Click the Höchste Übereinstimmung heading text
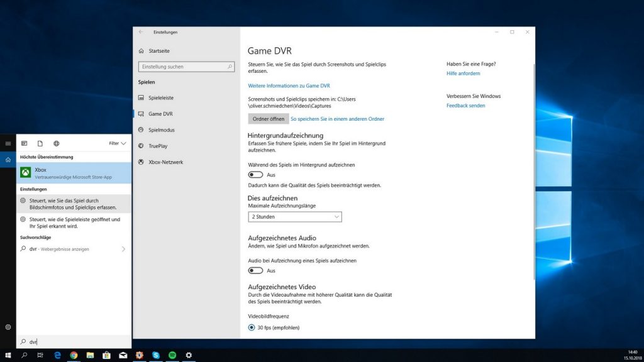The width and height of the screenshot is (644, 362). (47, 156)
